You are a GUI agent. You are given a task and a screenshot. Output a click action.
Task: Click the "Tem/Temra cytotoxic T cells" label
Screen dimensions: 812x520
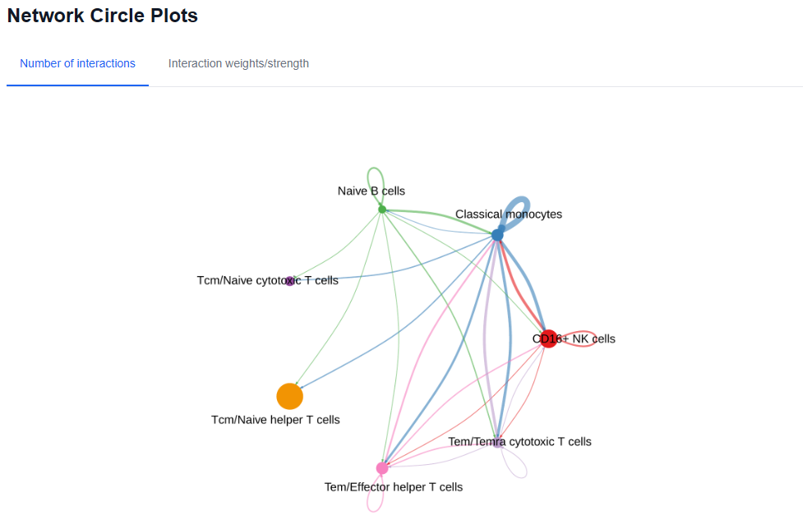tap(519, 442)
